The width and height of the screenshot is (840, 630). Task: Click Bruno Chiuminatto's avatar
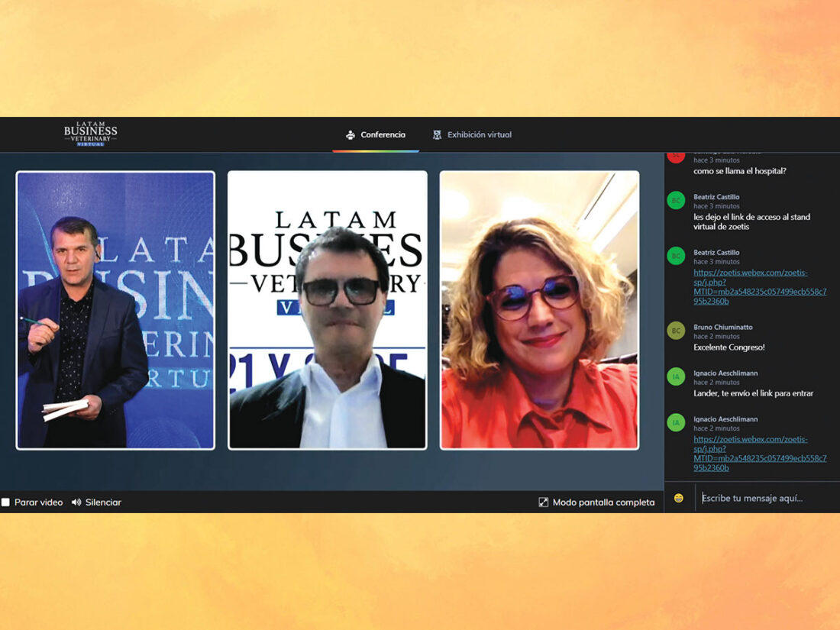pos(676,330)
